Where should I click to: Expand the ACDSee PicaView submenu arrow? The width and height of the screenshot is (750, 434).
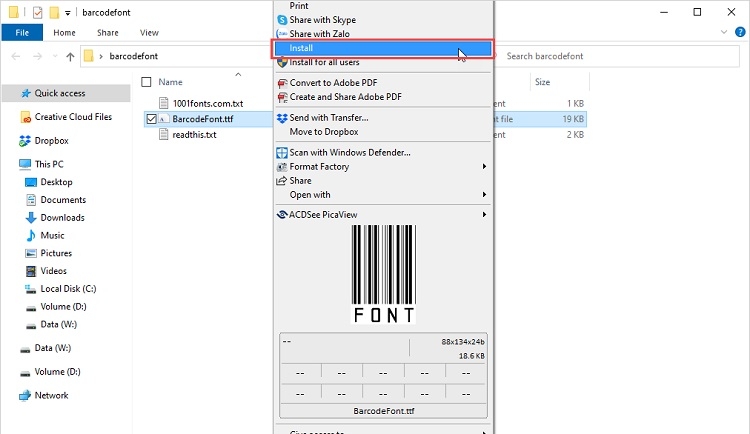[x=484, y=215]
